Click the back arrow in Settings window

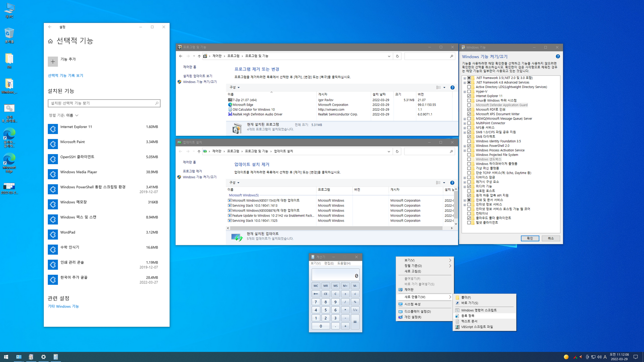(x=50, y=27)
